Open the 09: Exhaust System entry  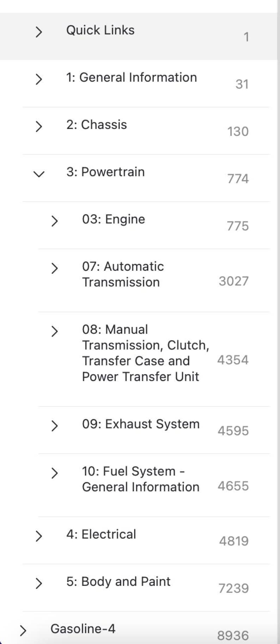tap(141, 424)
